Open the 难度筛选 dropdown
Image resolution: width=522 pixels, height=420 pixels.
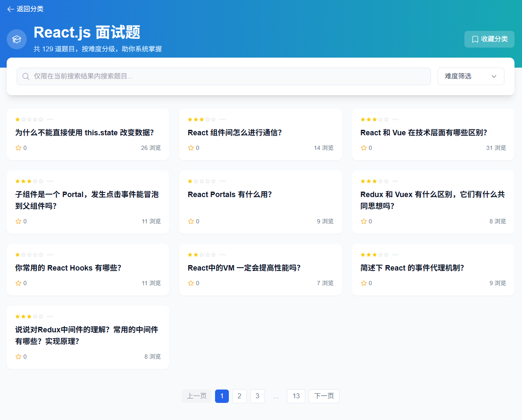tap(471, 76)
